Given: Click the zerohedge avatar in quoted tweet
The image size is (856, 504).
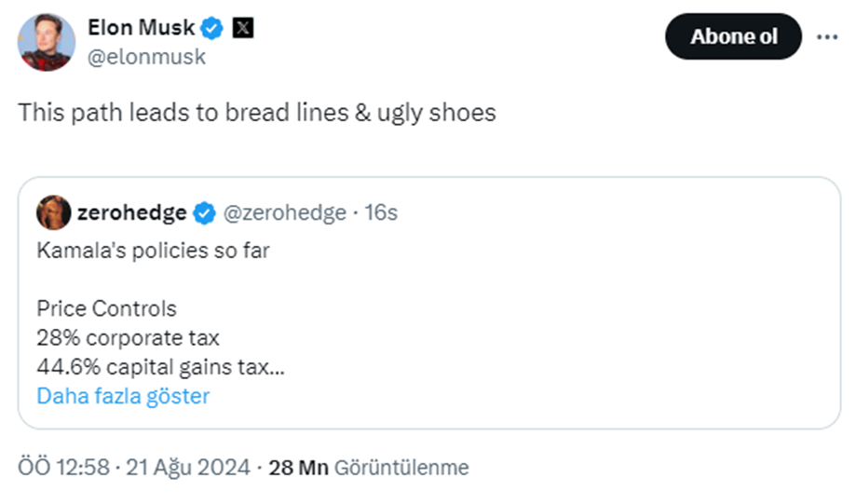Looking at the screenshot, I should pyautogui.click(x=52, y=213).
